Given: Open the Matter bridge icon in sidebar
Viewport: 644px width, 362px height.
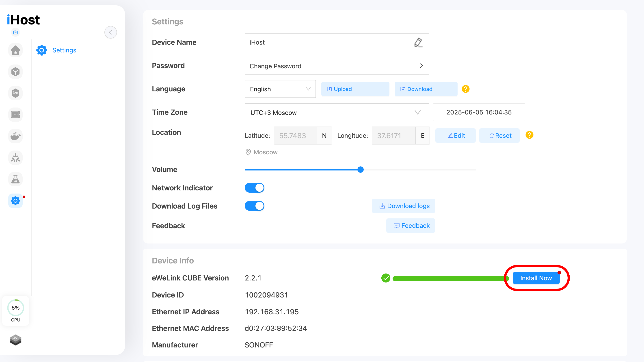Looking at the screenshot, I should [x=15, y=158].
